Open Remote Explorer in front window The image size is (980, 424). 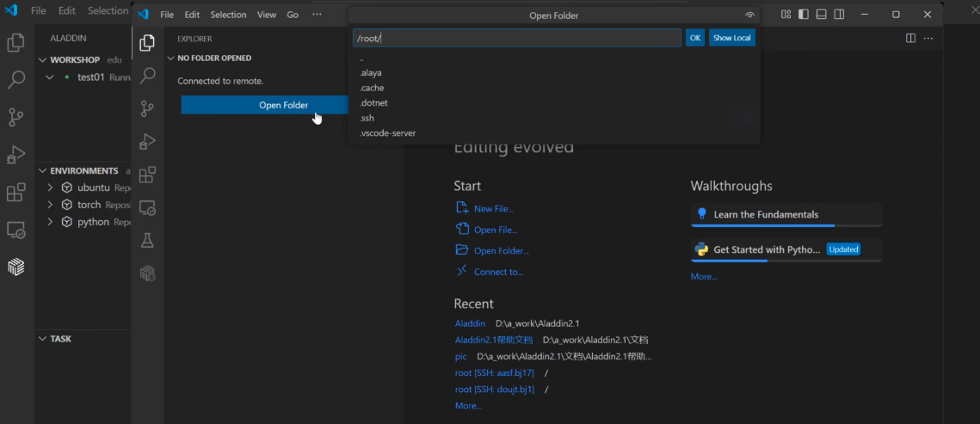point(147,208)
